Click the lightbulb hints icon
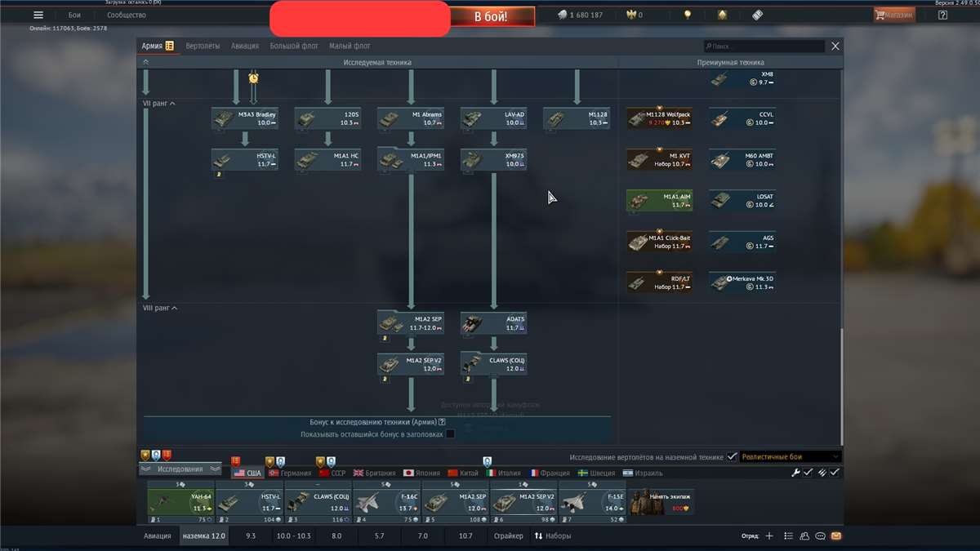 click(688, 15)
